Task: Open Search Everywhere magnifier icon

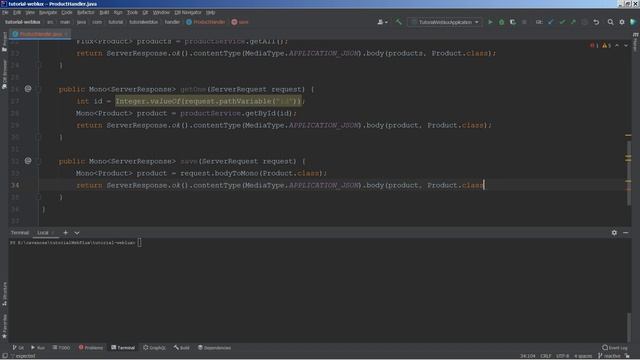Action: coord(610,22)
